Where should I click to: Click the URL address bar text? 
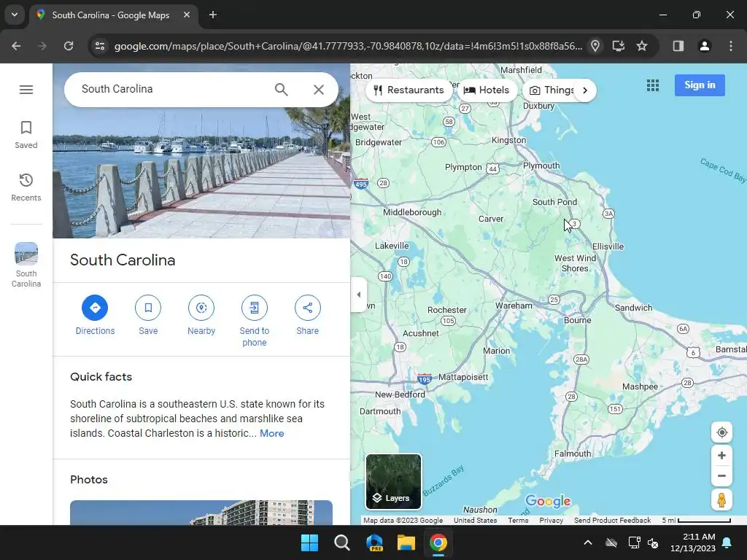coord(348,46)
